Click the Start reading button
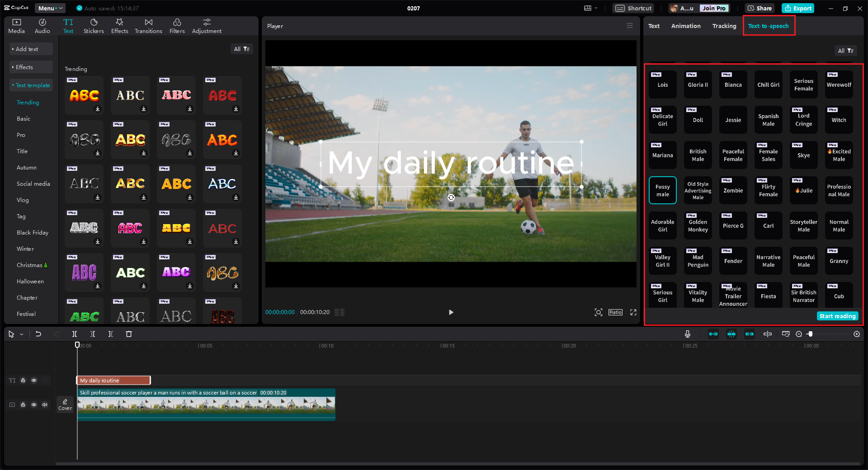The image size is (868, 470). 837,316
